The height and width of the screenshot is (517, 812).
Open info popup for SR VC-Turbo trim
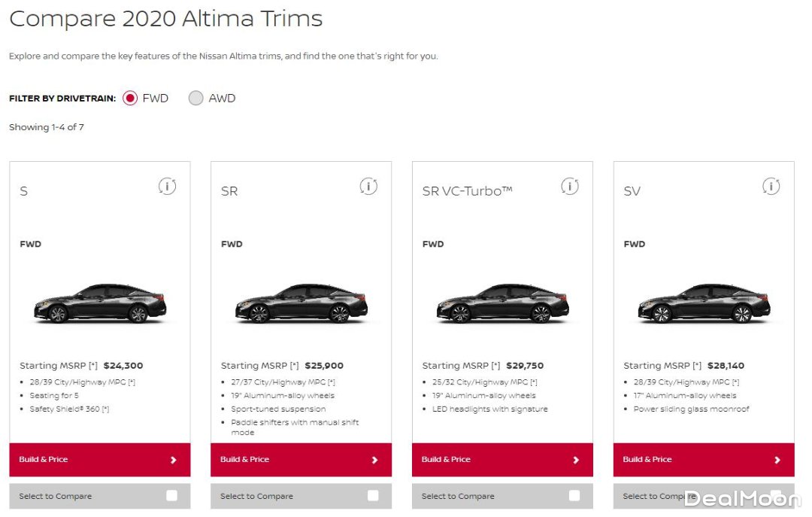click(570, 185)
